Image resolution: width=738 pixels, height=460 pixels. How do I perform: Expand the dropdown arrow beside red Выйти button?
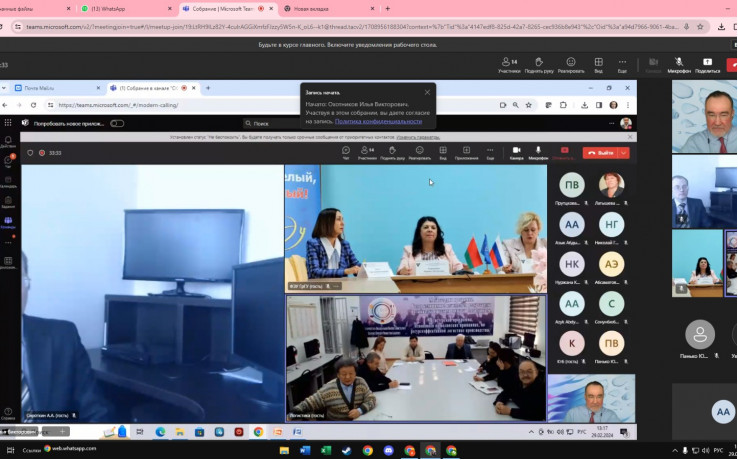tap(625, 153)
